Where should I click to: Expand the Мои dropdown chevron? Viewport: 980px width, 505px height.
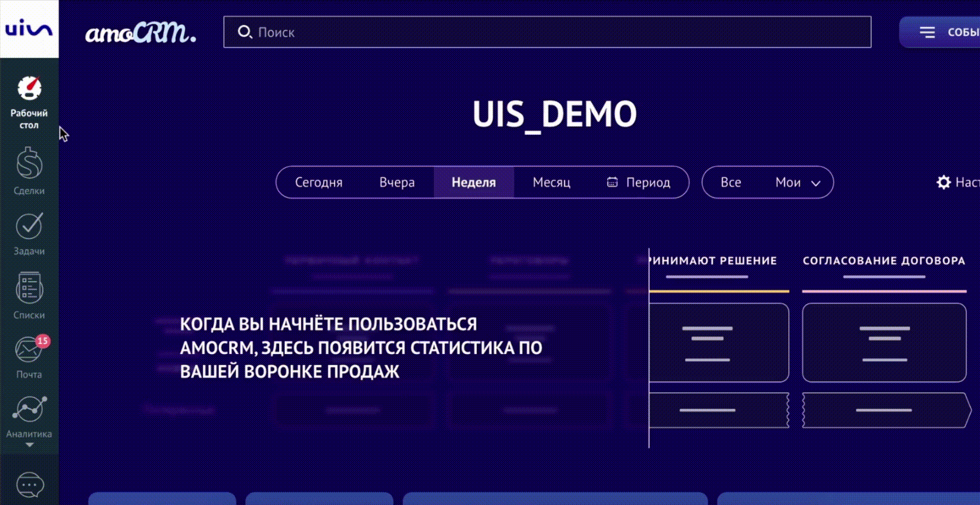(x=816, y=183)
